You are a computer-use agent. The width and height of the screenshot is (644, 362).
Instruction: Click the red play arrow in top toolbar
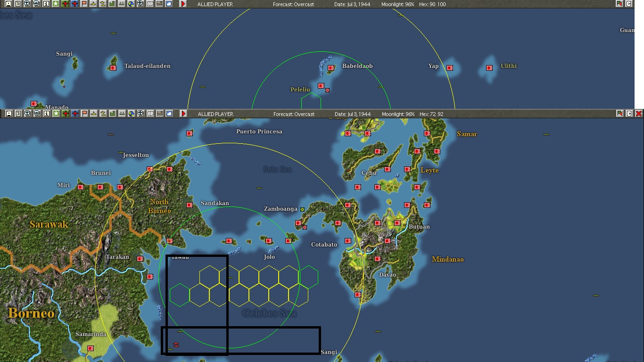pos(183,4)
